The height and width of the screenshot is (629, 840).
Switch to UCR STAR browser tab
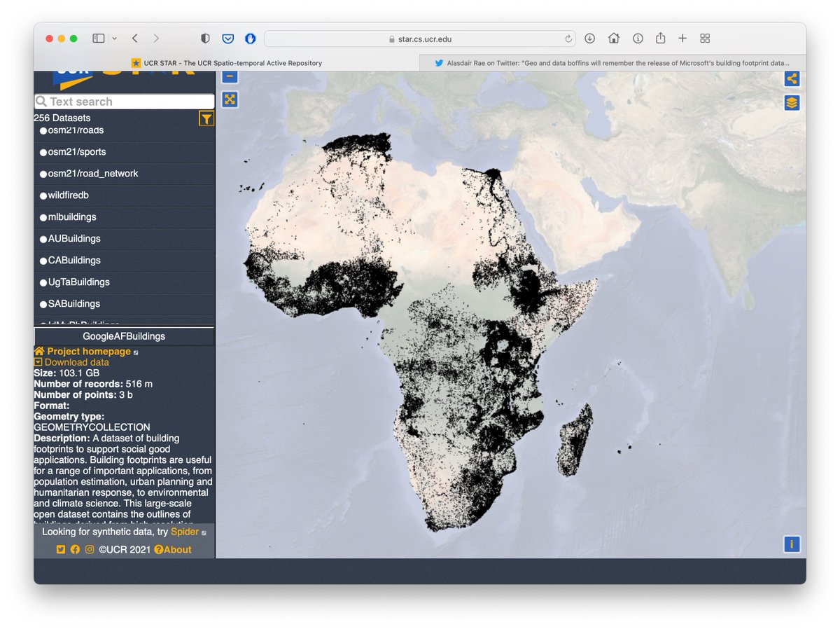[x=227, y=62]
